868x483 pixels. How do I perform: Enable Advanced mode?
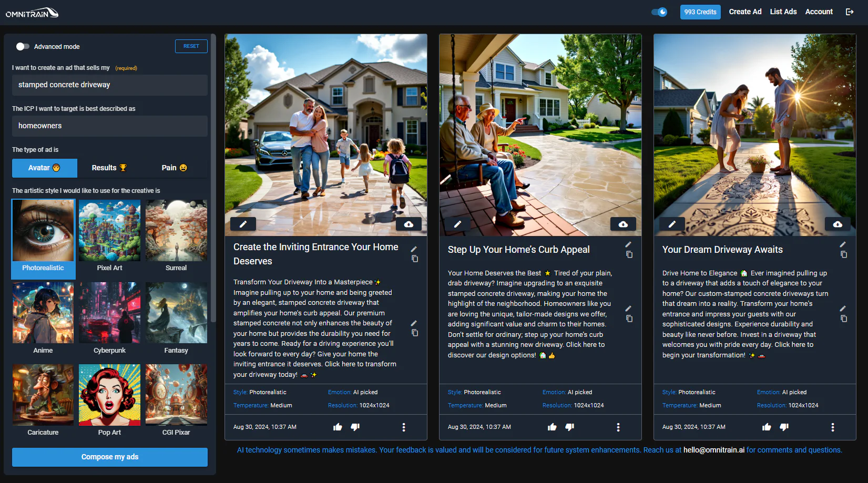(23, 46)
